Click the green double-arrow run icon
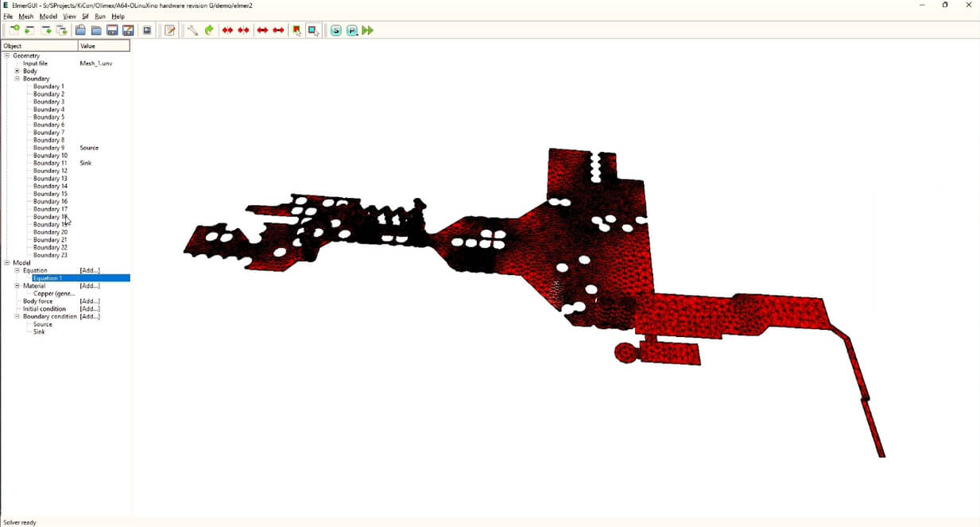The height and width of the screenshot is (527, 980). pos(367,30)
